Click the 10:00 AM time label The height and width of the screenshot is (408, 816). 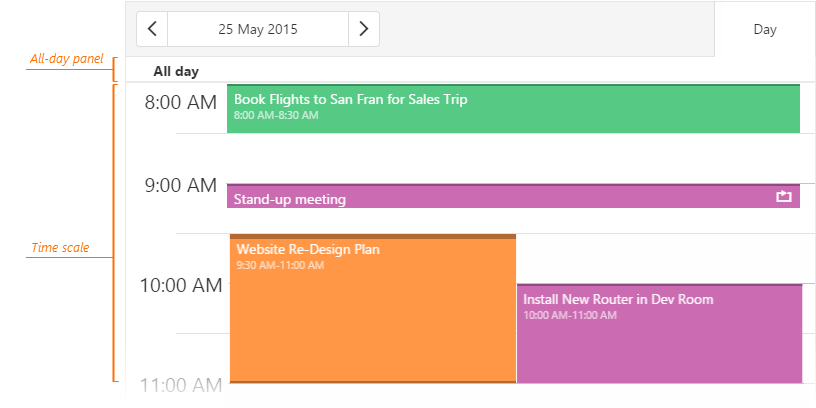180,285
